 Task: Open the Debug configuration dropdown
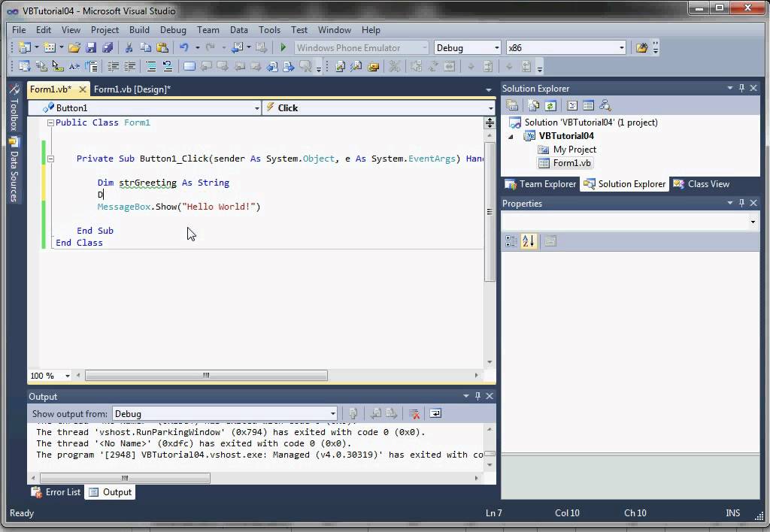pyautogui.click(x=496, y=48)
